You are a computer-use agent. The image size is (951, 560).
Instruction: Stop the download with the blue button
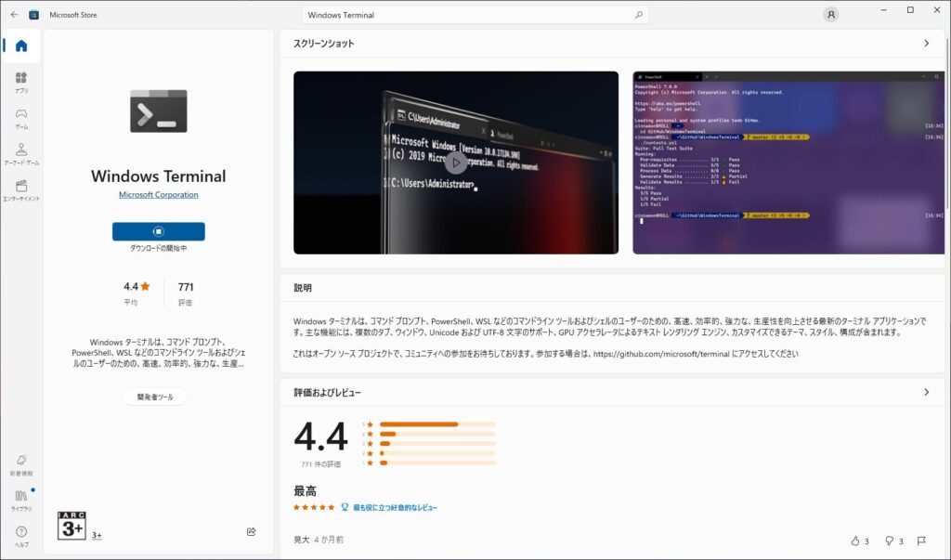click(158, 231)
